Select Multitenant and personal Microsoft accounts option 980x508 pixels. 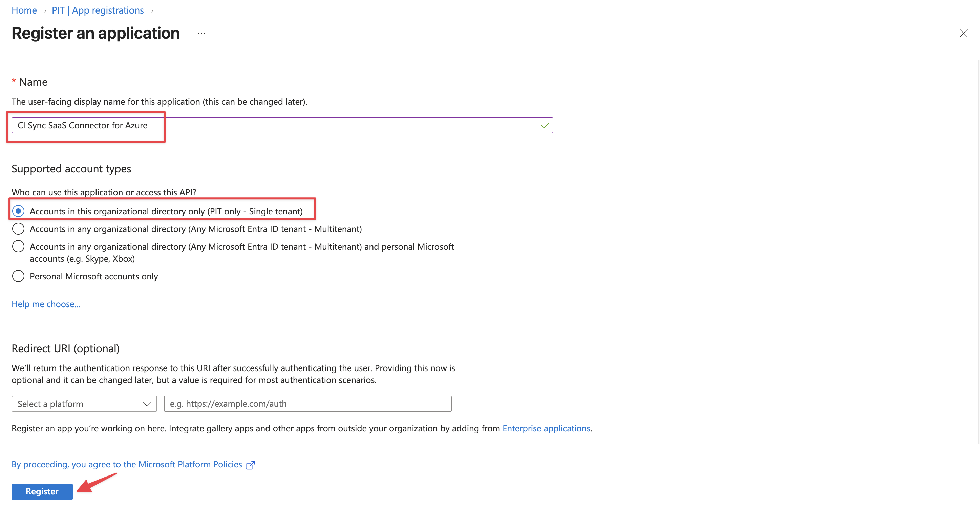[18, 246]
